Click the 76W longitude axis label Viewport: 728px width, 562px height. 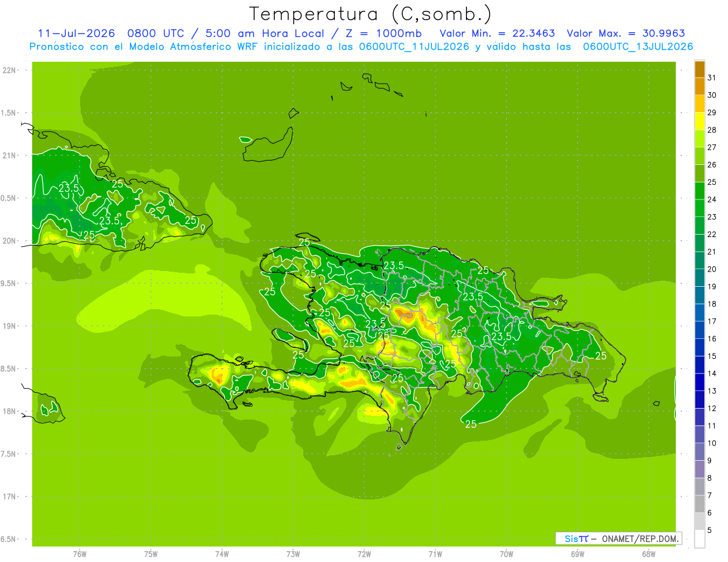(x=79, y=554)
